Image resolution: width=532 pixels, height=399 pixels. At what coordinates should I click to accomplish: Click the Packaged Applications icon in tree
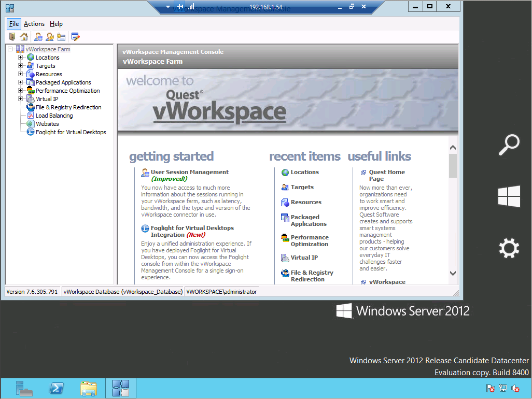pyautogui.click(x=31, y=82)
